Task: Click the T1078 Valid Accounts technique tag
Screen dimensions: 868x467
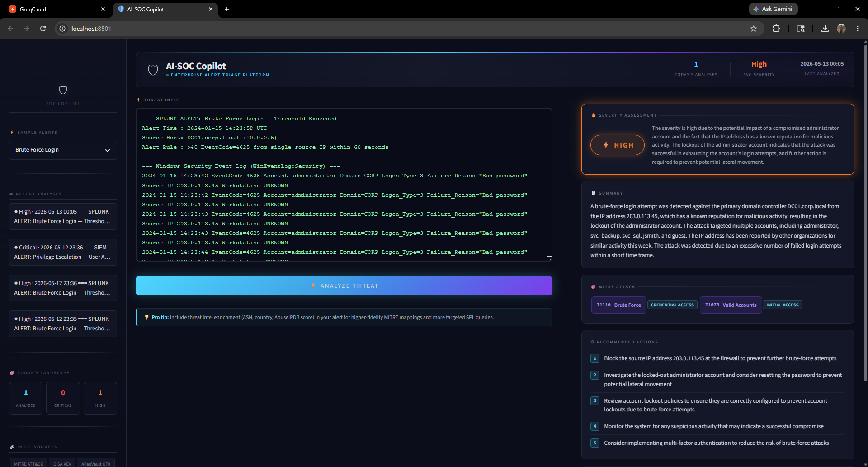Action: click(x=731, y=305)
